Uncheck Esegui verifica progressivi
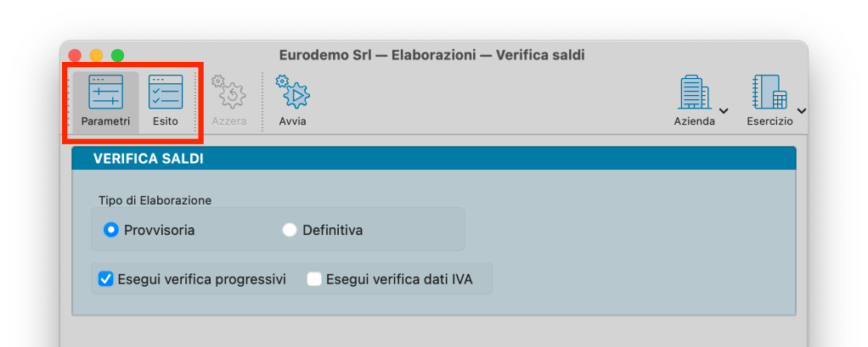Image resolution: width=868 pixels, height=347 pixels. click(106, 278)
